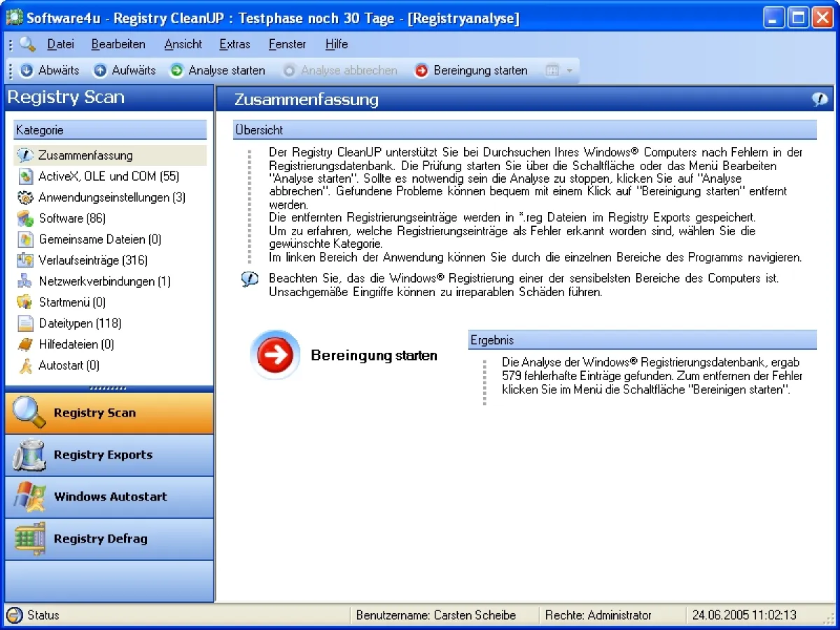The height and width of the screenshot is (630, 840).
Task: Click the splitter grip above Registry Scan button
Action: (109, 388)
